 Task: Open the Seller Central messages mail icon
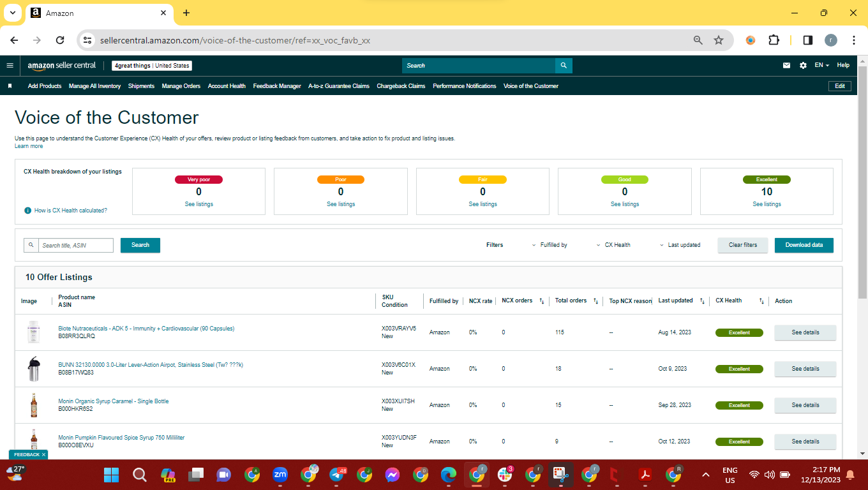click(787, 65)
